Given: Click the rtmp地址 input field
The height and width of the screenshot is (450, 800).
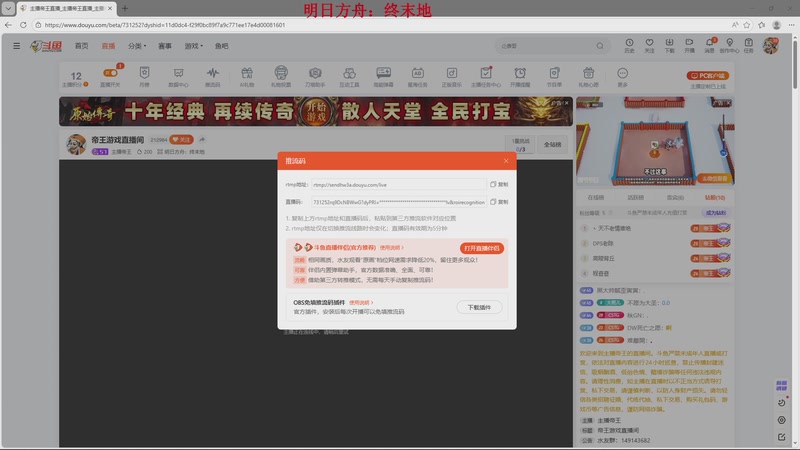Looking at the screenshot, I should [398, 184].
